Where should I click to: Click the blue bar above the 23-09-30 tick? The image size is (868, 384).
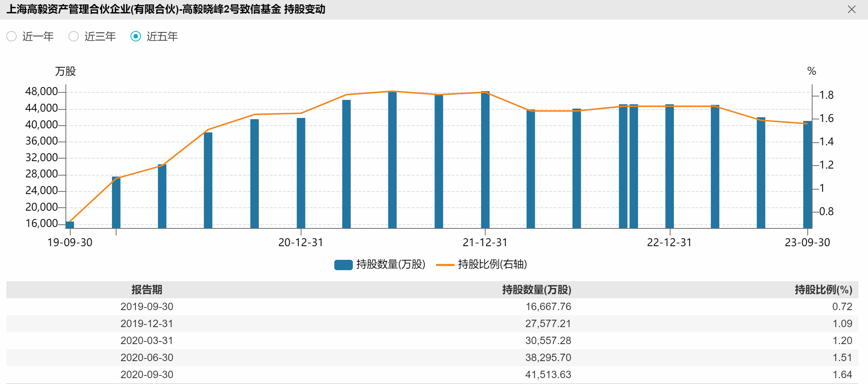click(x=808, y=174)
